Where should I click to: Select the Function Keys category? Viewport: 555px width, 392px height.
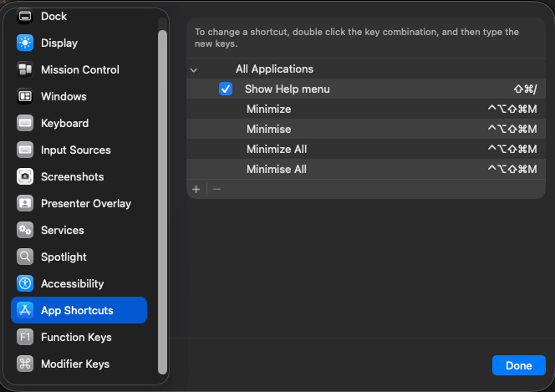coord(75,337)
